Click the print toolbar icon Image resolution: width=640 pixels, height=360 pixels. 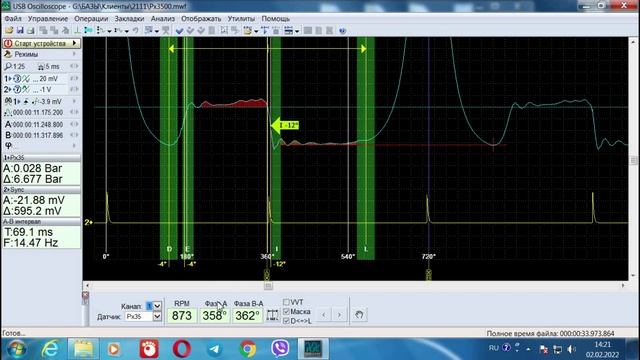pyautogui.click(x=31, y=31)
